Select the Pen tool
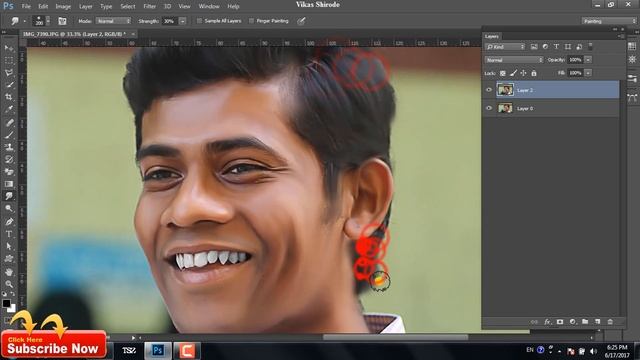The width and height of the screenshot is (640, 360). coord(9,222)
